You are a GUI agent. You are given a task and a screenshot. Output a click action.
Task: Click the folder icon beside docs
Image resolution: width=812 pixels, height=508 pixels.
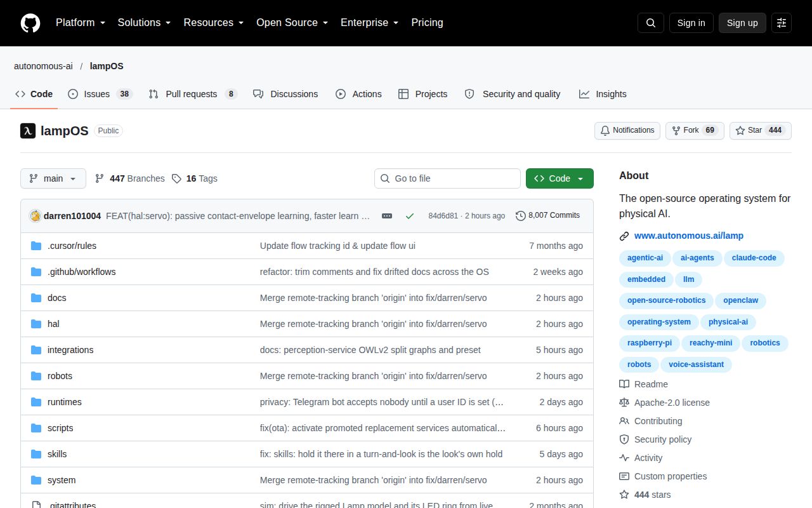36,298
